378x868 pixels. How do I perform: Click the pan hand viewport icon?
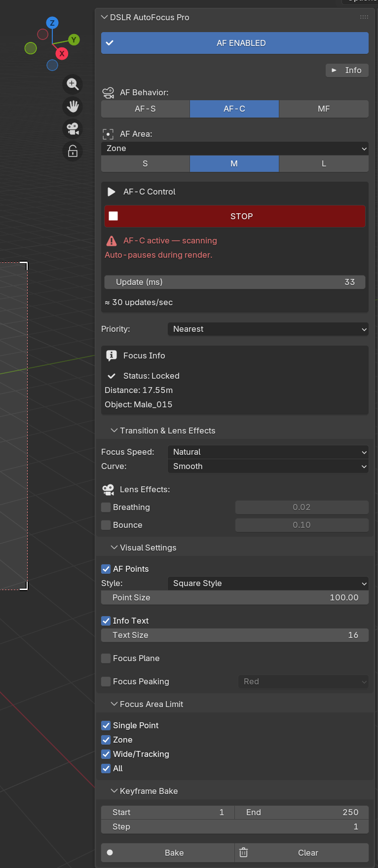click(x=73, y=106)
